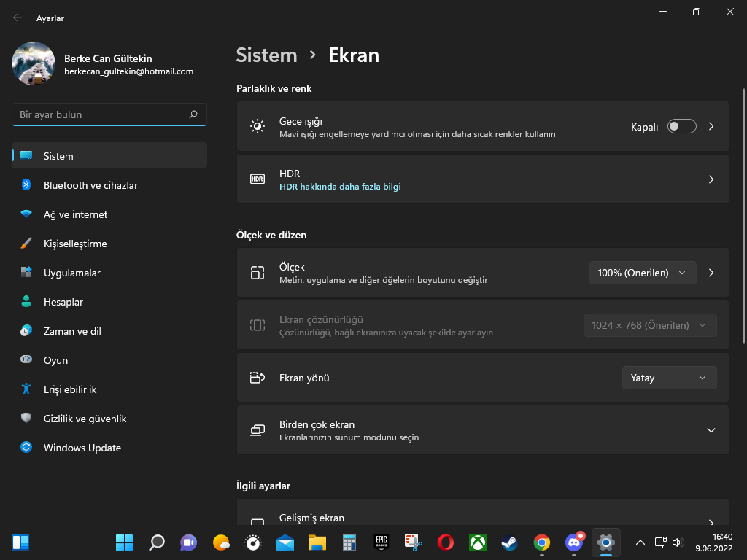Click Sistem in the breadcrumb header
Image resolution: width=747 pixels, height=560 pixels.
pos(266,55)
